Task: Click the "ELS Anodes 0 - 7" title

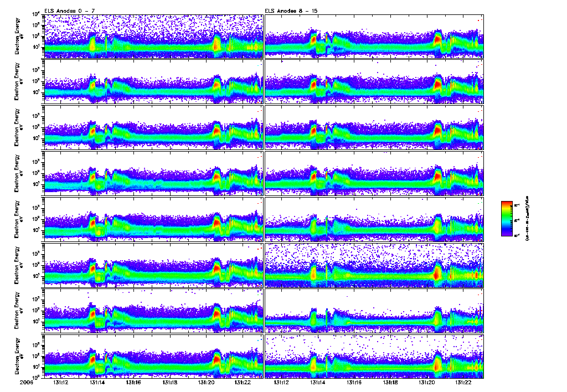Action: coord(70,11)
